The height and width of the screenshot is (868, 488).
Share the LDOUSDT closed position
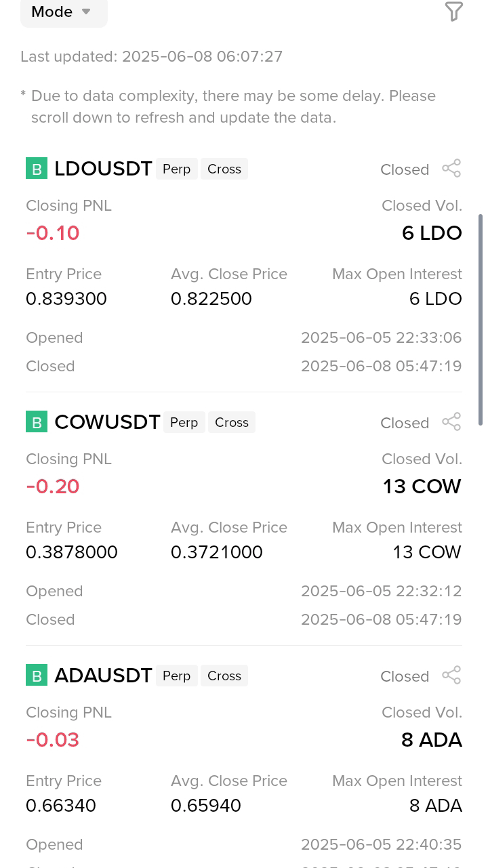pos(451,169)
